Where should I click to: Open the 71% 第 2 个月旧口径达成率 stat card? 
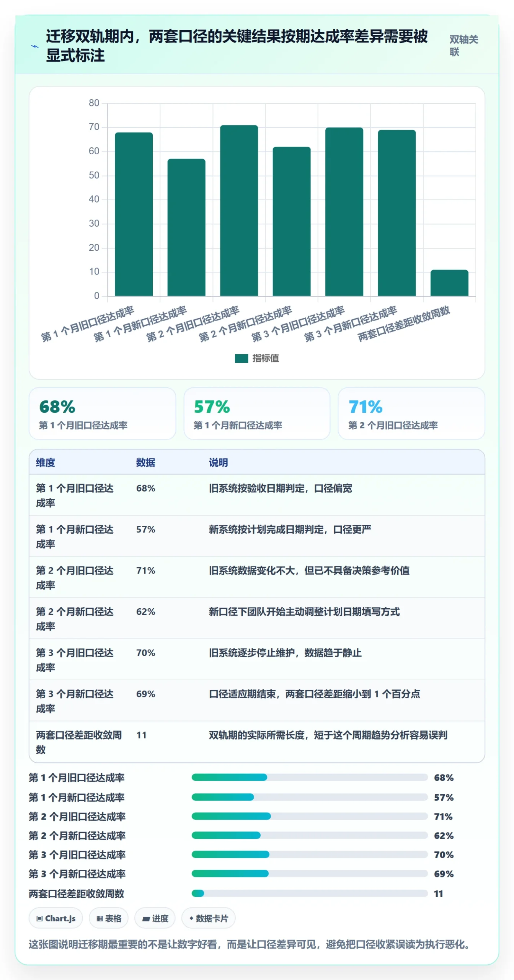(411, 413)
